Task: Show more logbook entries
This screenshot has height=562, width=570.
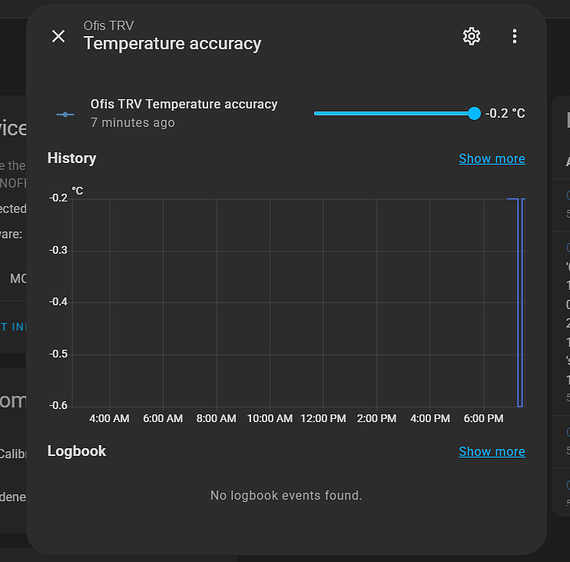Action: point(492,451)
